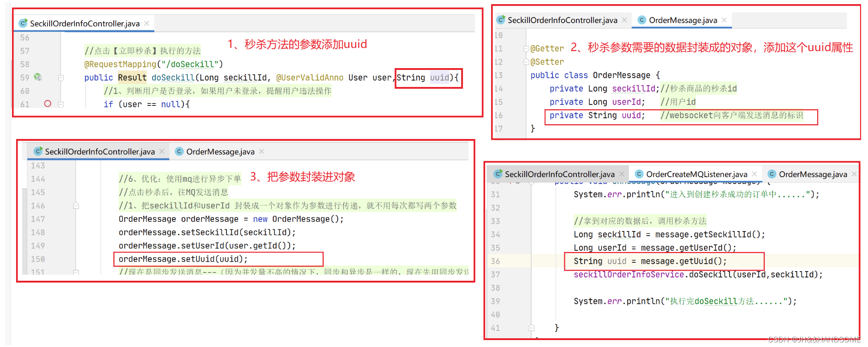The image size is (868, 347).
Task: Click "private Long userId;" field line
Action: pyautogui.click(x=597, y=102)
